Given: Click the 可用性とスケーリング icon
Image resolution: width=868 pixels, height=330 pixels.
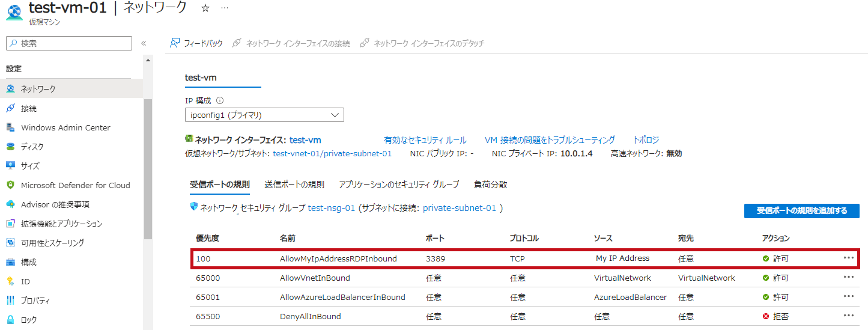Looking at the screenshot, I should click(10, 243).
